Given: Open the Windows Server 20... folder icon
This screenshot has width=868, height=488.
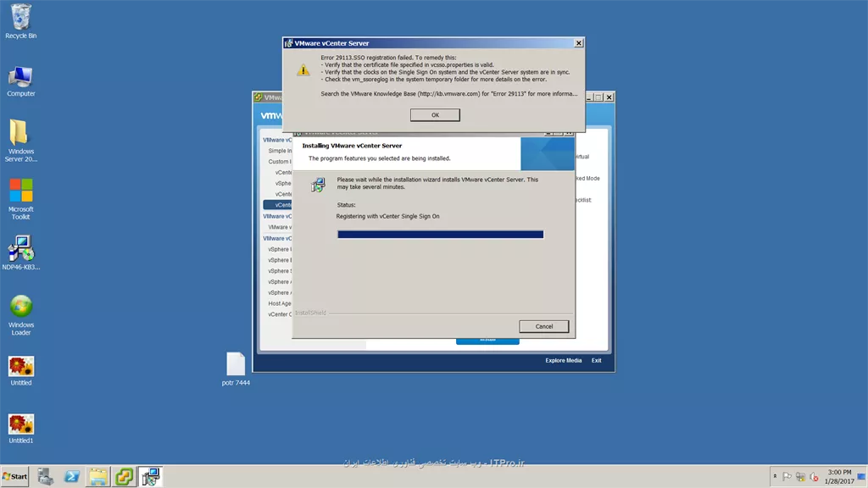Looking at the screenshot, I should point(21,141).
